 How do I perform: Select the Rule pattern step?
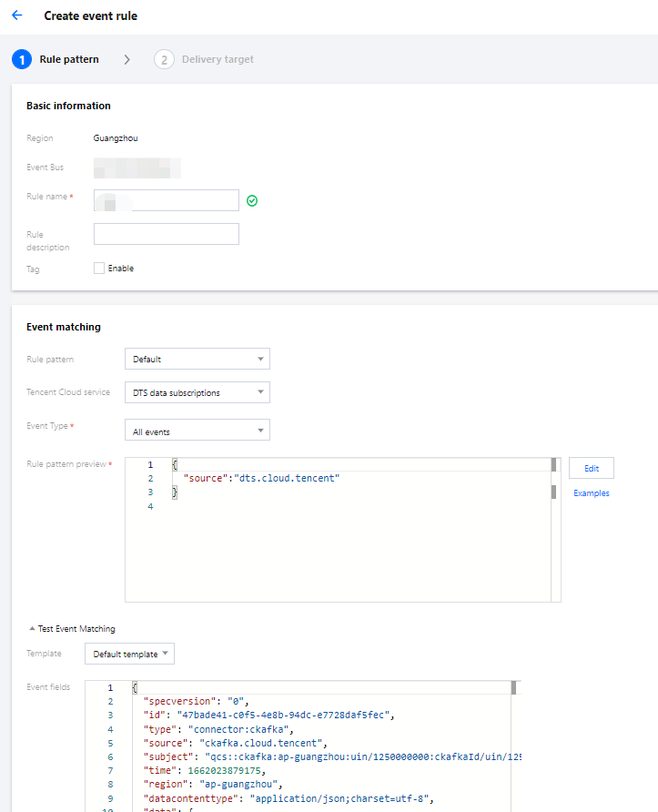tap(69, 59)
